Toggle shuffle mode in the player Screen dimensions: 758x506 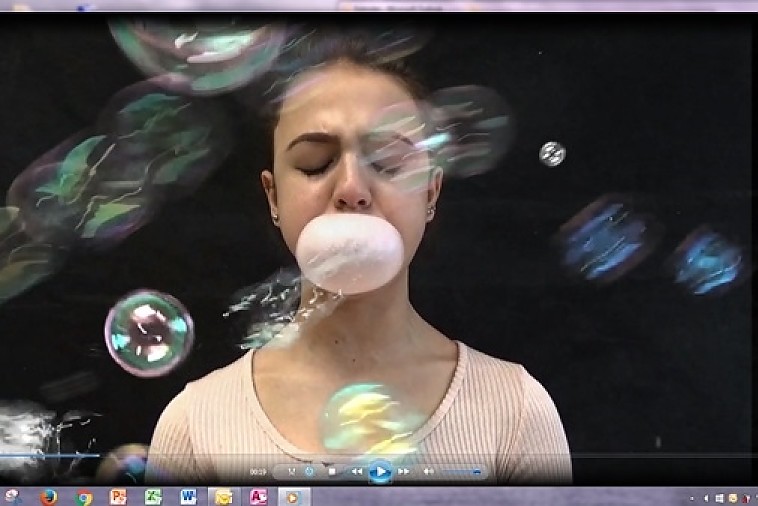(x=291, y=471)
